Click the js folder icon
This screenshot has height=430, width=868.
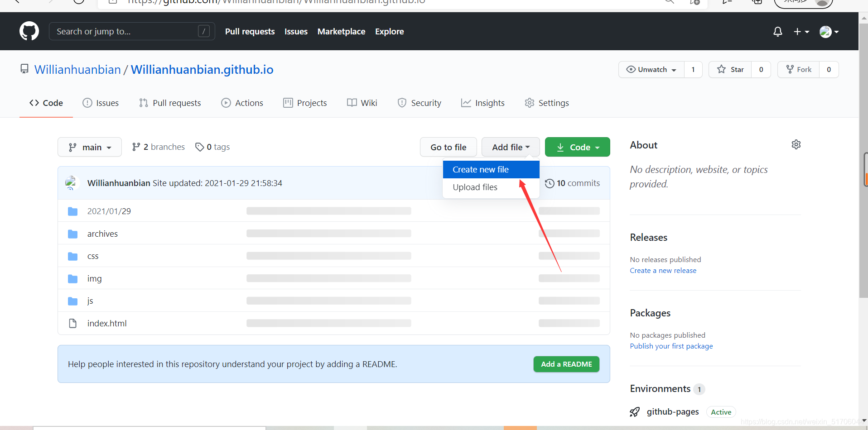tap(72, 301)
